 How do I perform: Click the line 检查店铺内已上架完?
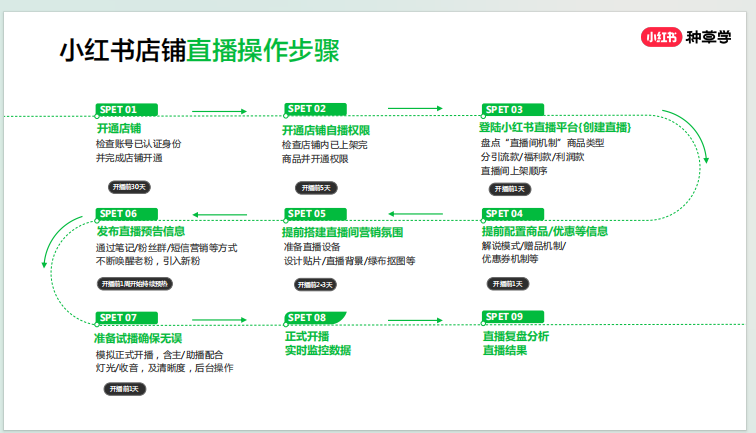[324, 145]
